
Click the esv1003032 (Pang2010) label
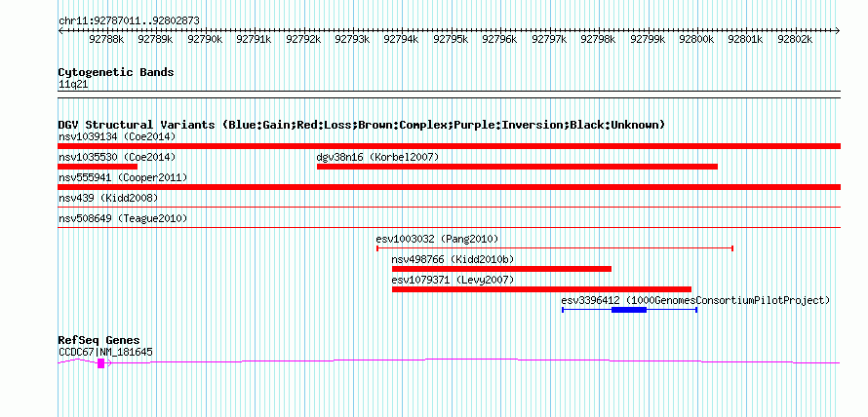coord(437,239)
